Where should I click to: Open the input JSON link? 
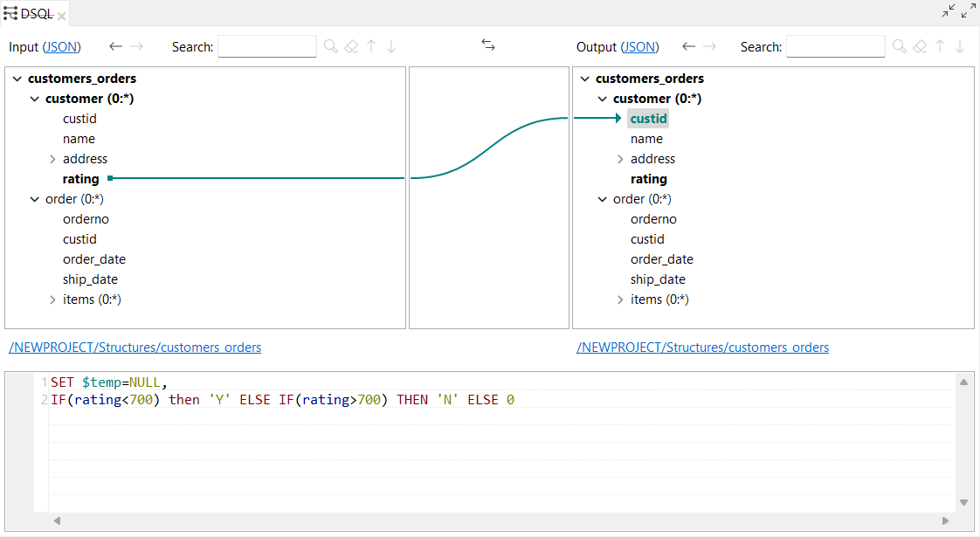[62, 47]
